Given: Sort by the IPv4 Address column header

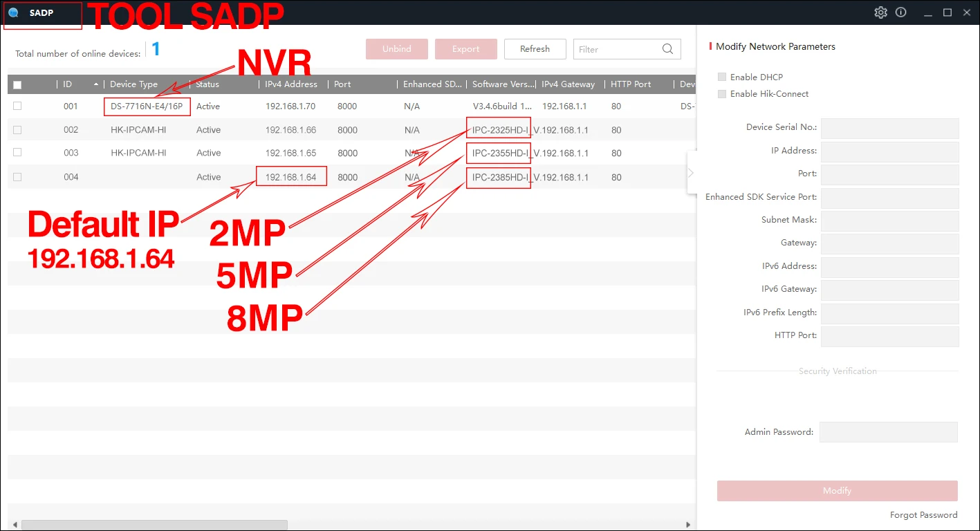Looking at the screenshot, I should 291,84.
